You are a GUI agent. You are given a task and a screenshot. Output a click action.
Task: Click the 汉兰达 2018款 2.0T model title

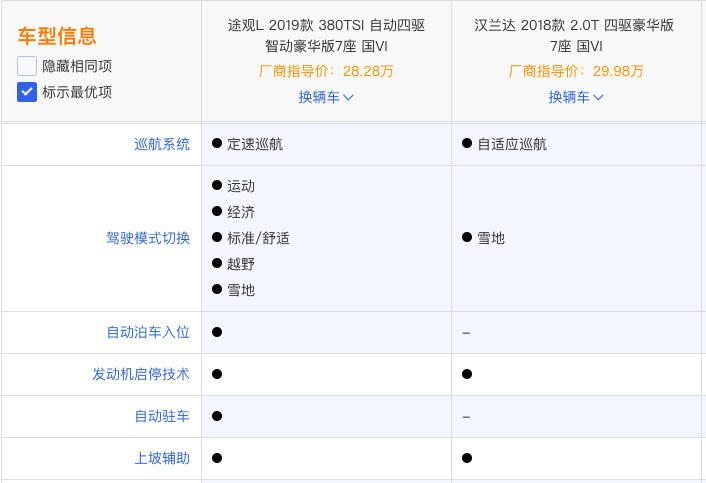[x=576, y=35]
